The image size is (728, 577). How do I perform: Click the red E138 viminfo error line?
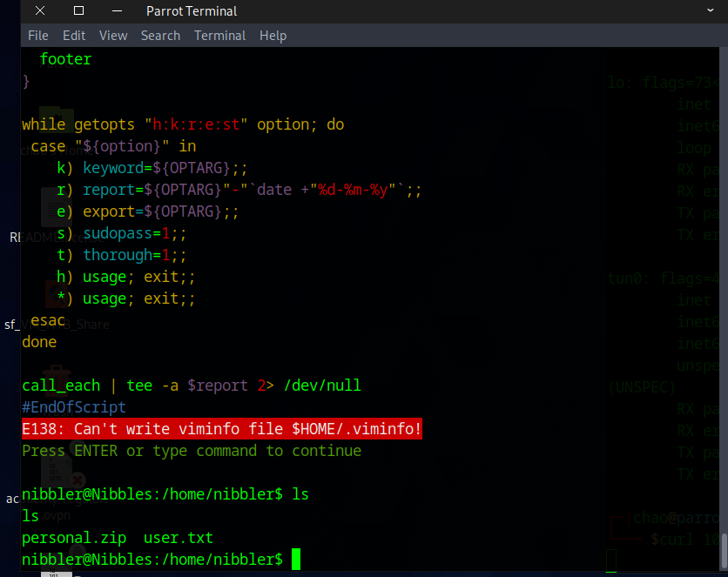point(222,429)
